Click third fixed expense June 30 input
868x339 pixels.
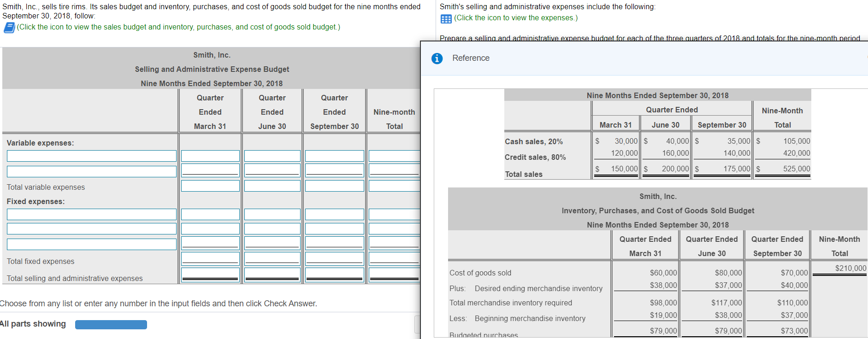[272, 243]
